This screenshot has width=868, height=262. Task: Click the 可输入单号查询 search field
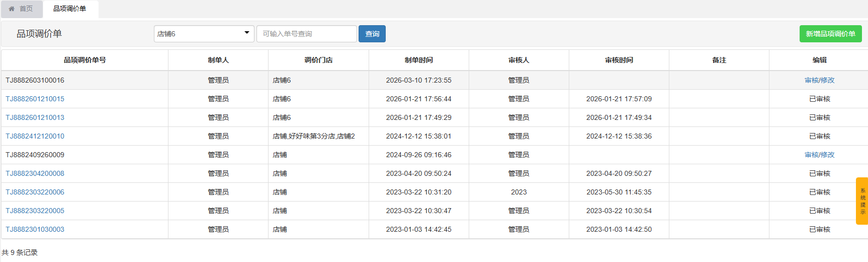pyautogui.click(x=306, y=34)
